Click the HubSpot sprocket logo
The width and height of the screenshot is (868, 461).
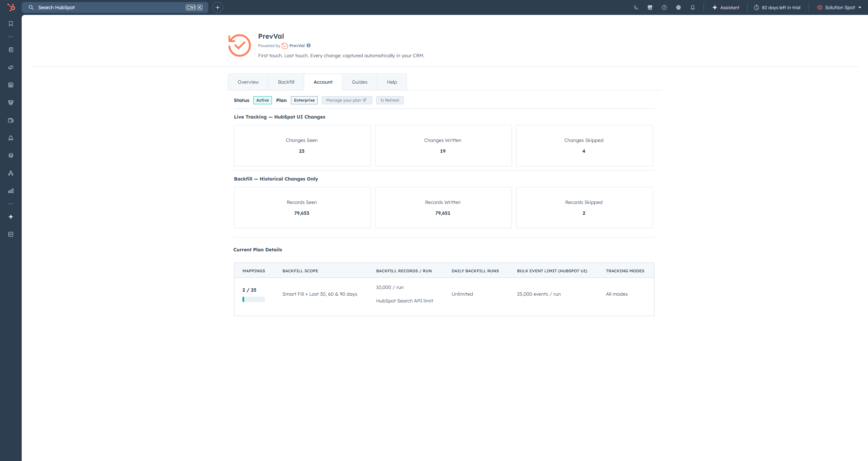(11, 7)
